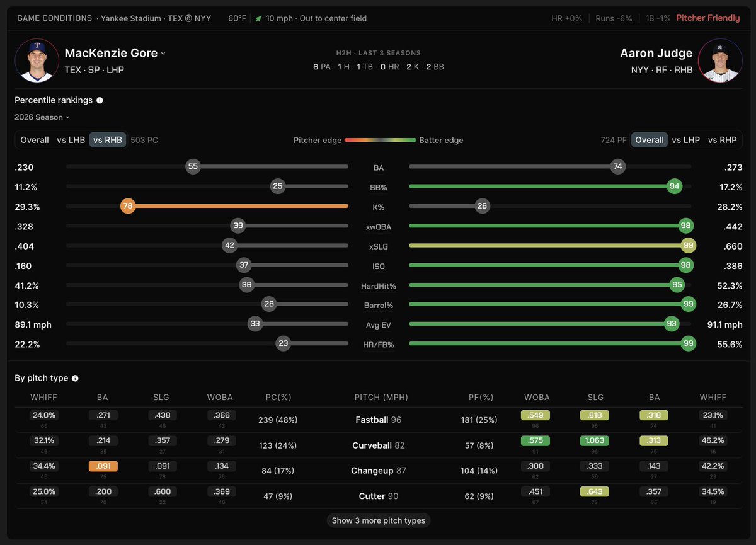Click Gore's 89.1 mph Avg EV value
This screenshot has width=756, height=545.
pos(33,325)
